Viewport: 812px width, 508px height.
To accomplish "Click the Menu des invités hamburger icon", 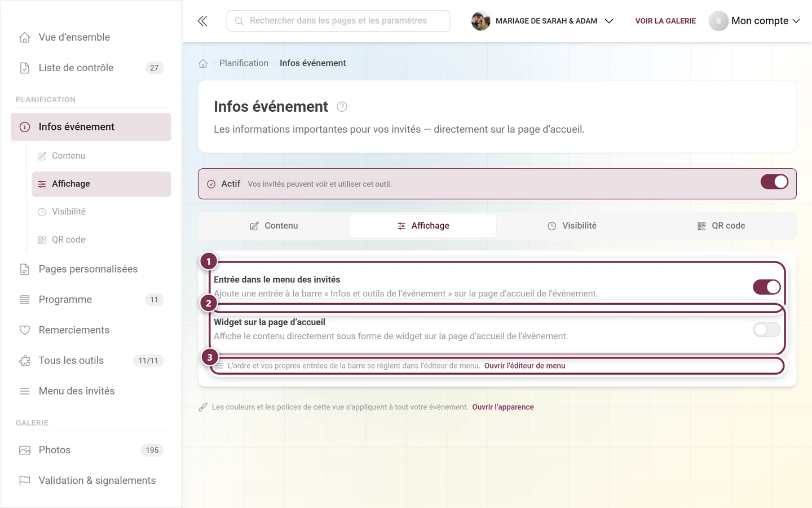I will (x=25, y=391).
